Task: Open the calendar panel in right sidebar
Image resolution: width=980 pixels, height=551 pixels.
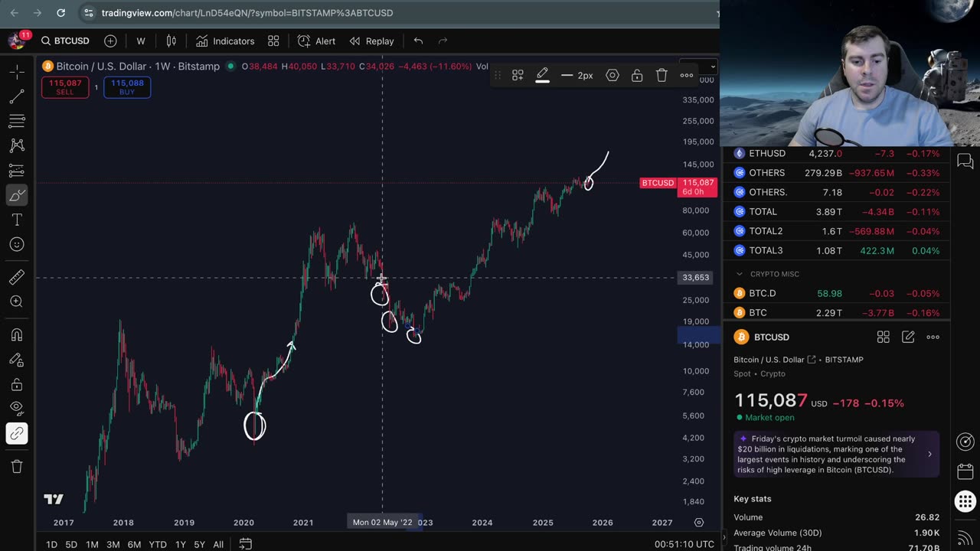Action: click(x=965, y=471)
